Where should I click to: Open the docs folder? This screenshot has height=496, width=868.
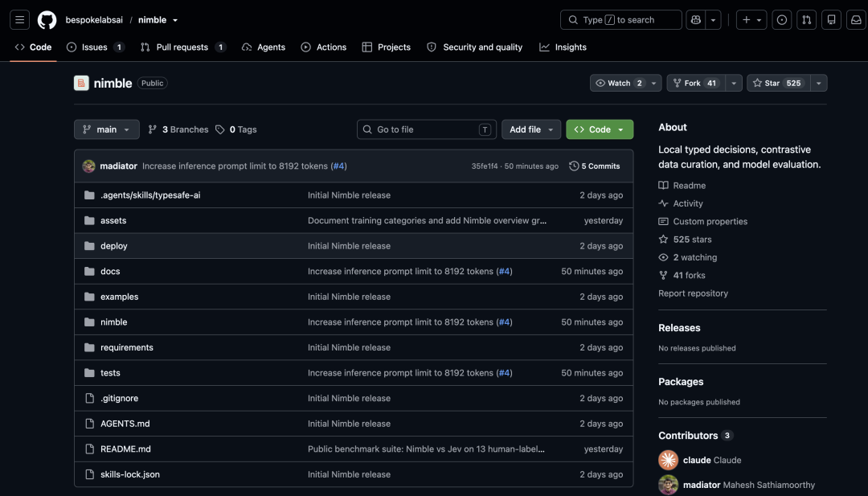click(110, 272)
